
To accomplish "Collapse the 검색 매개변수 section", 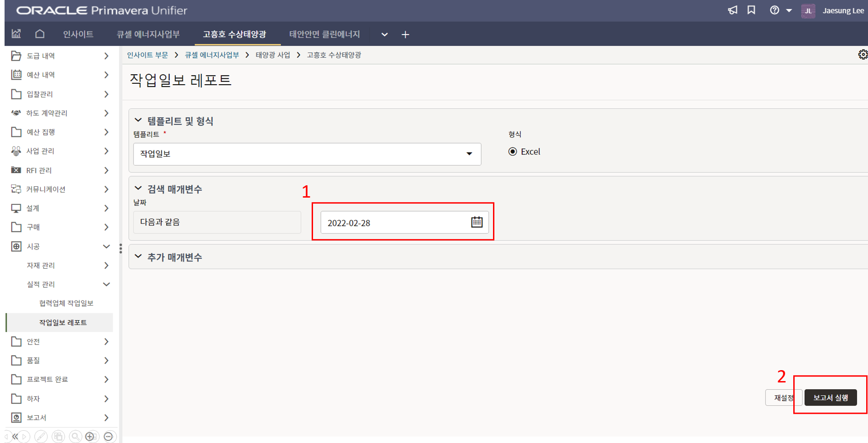I will click(138, 188).
